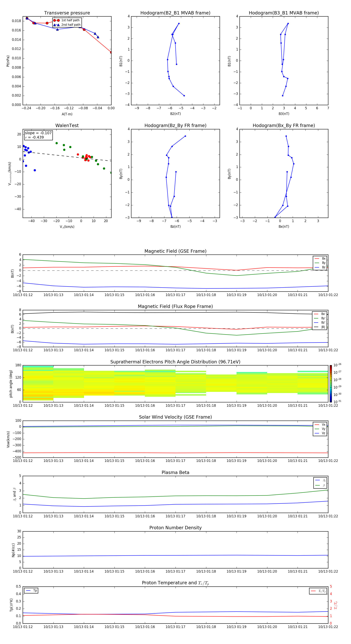Screen dimensions: 351x644
Task: Click the 'Vy' legend entry
Action: click(320, 429)
